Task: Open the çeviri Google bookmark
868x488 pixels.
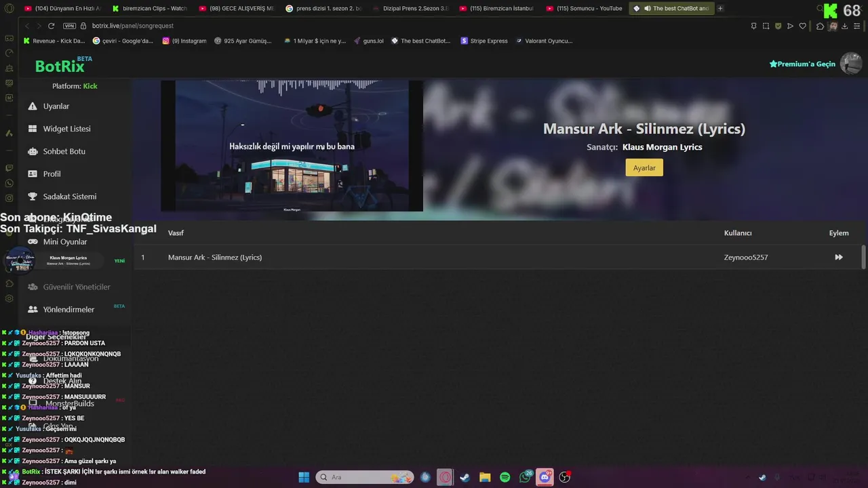Action: pos(123,41)
